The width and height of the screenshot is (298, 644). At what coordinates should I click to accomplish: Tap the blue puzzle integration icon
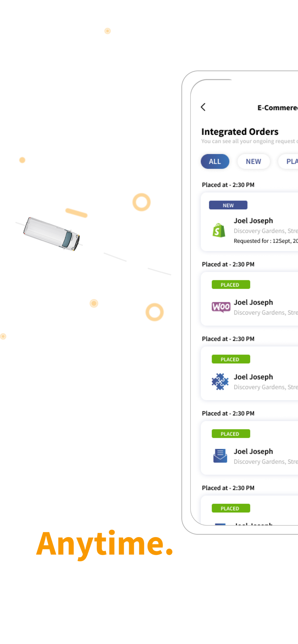220,382
